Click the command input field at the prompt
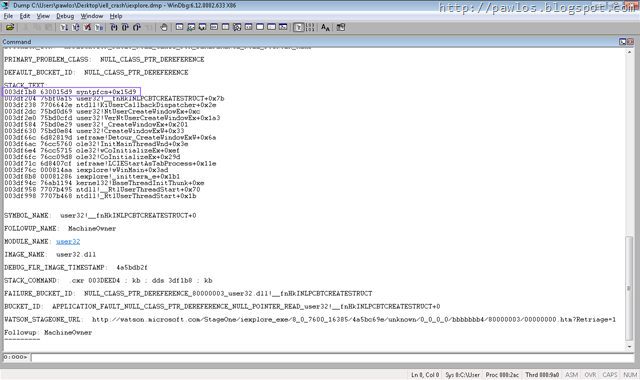 (333, 357)
